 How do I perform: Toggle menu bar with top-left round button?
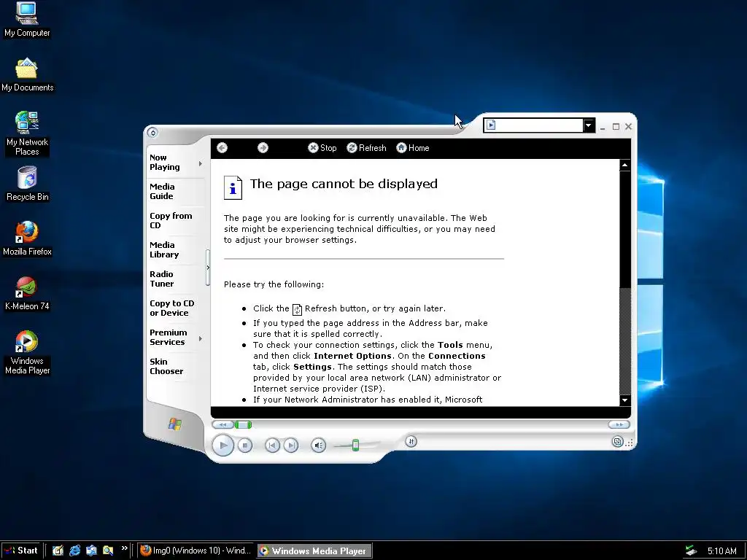152,133
